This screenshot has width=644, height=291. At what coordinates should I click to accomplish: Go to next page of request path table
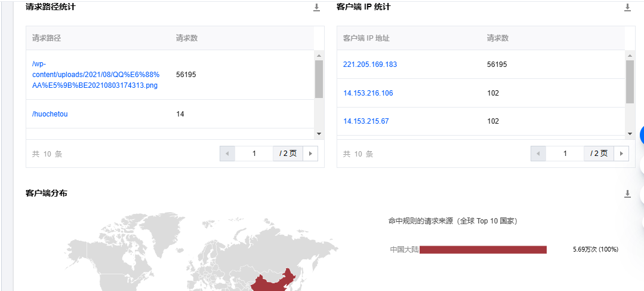[x=310, y=154]
